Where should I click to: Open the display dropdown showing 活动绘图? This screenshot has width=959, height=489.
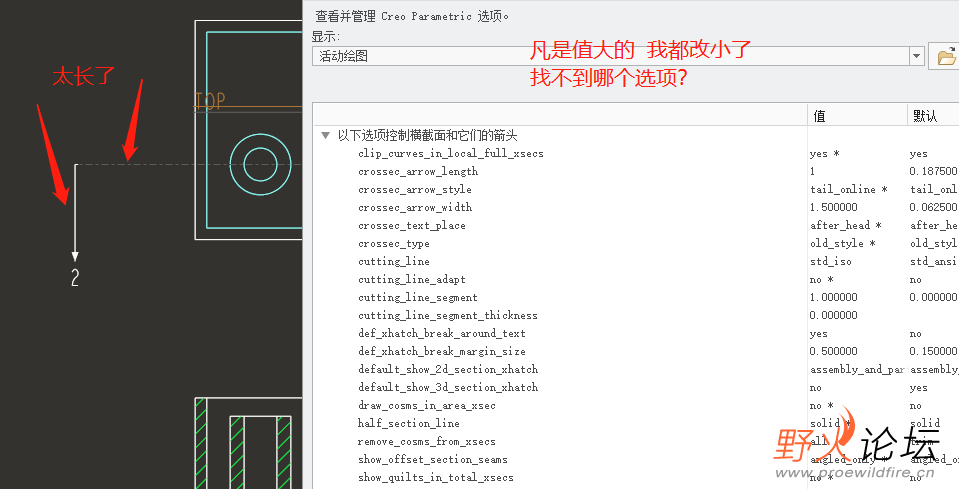(x=618, y=56)
